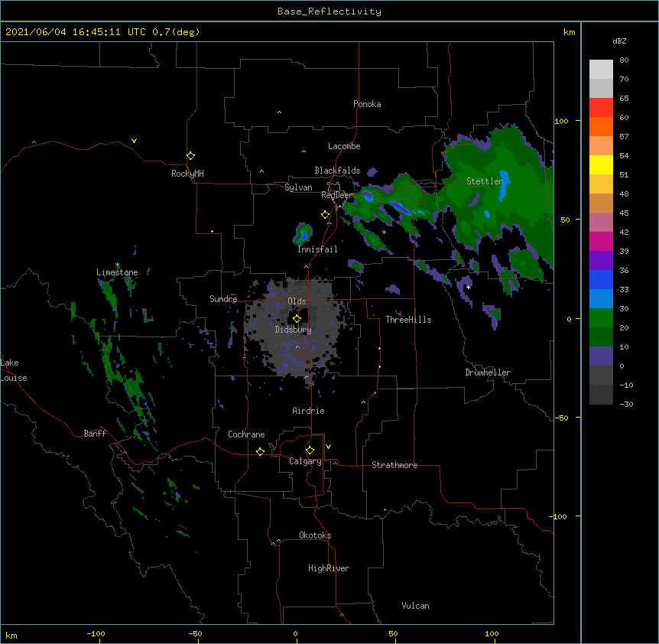Click the Didsbury city label
The height and width of the screenshot is (644, 659).
tap(294, 330)
